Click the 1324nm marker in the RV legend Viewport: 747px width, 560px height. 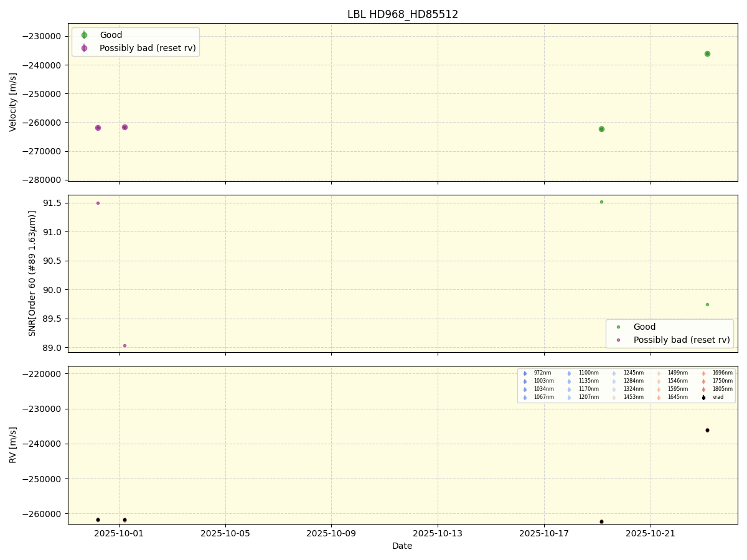pos(614,390)
